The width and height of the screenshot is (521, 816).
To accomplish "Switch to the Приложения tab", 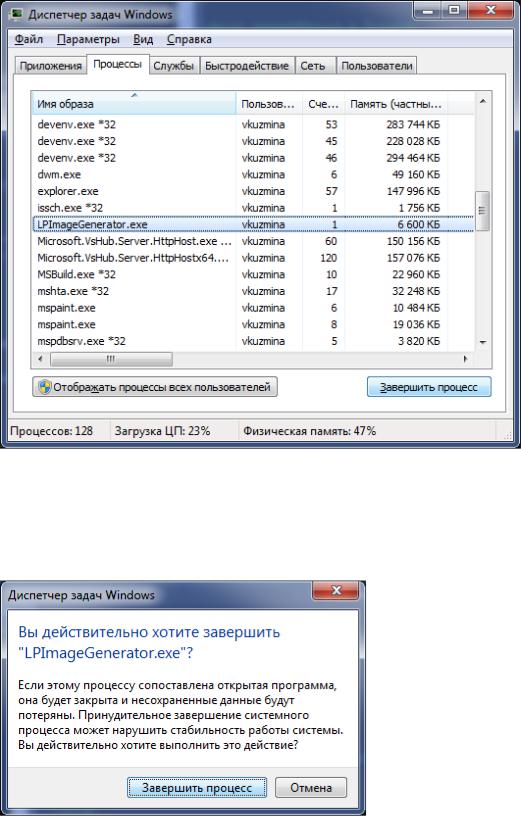I will (50, 66).
